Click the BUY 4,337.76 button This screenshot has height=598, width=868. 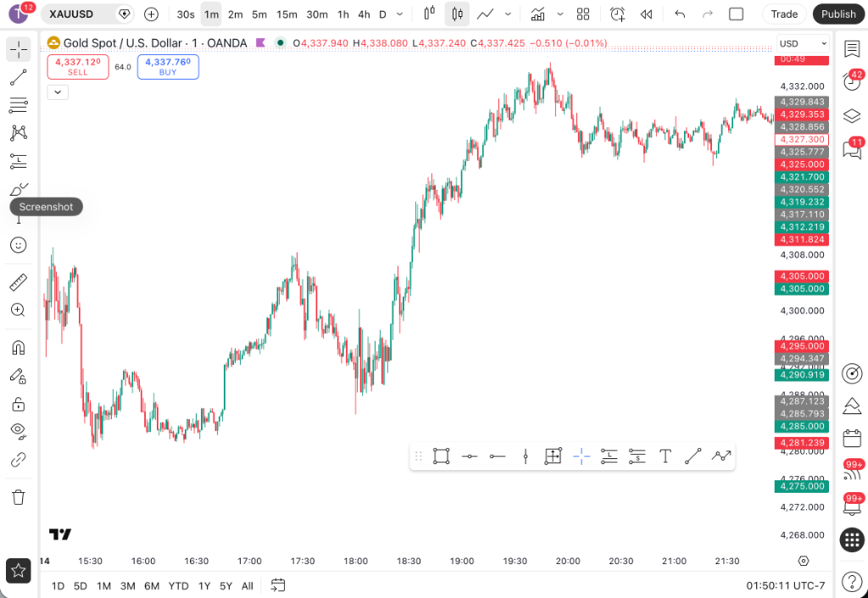click(169, 66)
